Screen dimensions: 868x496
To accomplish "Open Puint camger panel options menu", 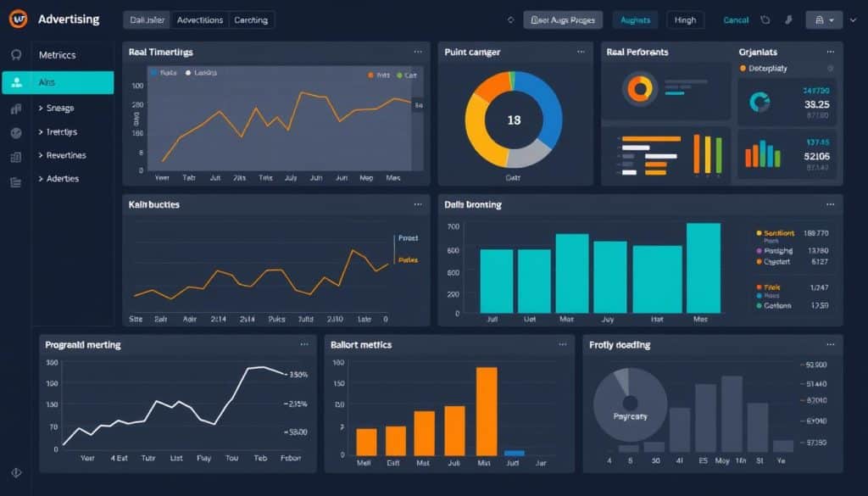I will tap(581, 52).
